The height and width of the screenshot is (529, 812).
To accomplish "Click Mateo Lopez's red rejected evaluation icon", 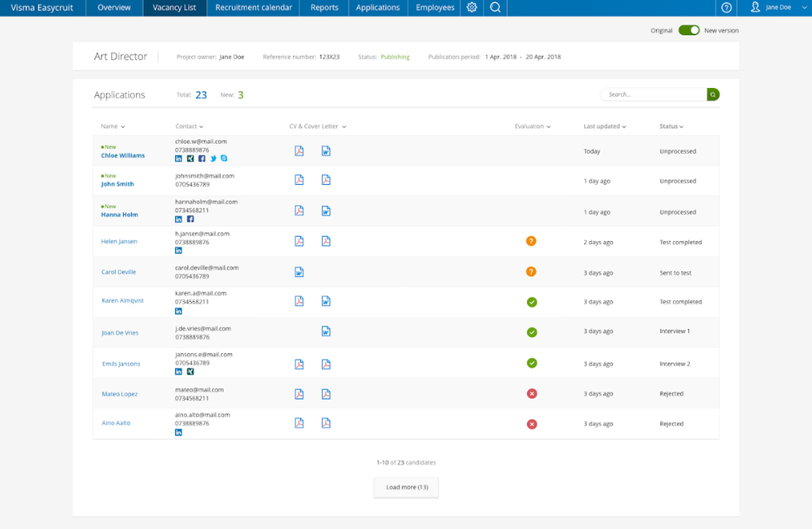I will tap(531, 394).
